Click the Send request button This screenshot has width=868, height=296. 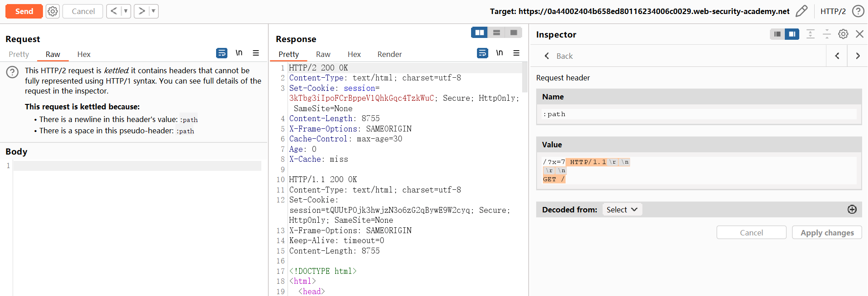[24, 11]
